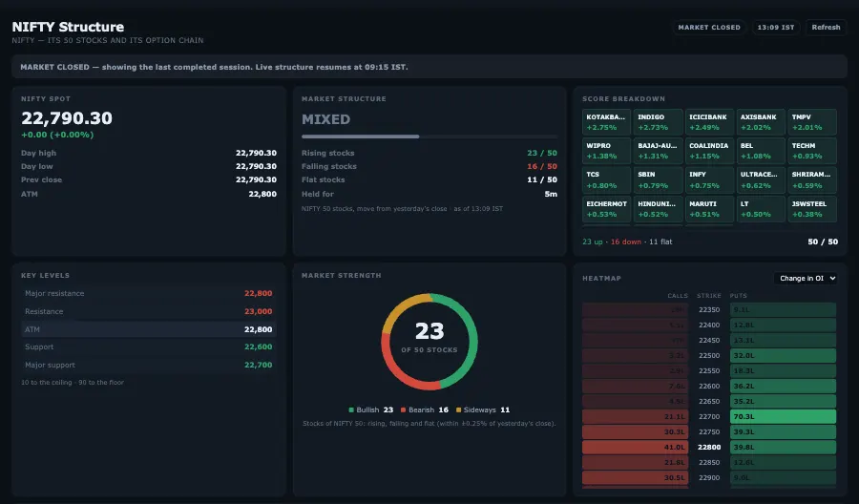Select the WIPRO stock card
Viewport: 859px width, 504px height.
[606, 151]
